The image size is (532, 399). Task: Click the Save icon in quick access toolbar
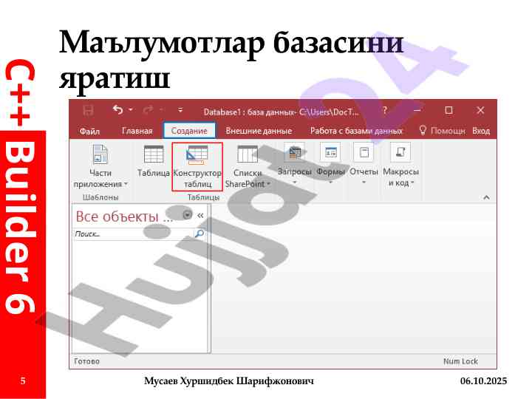click(89, 111)
